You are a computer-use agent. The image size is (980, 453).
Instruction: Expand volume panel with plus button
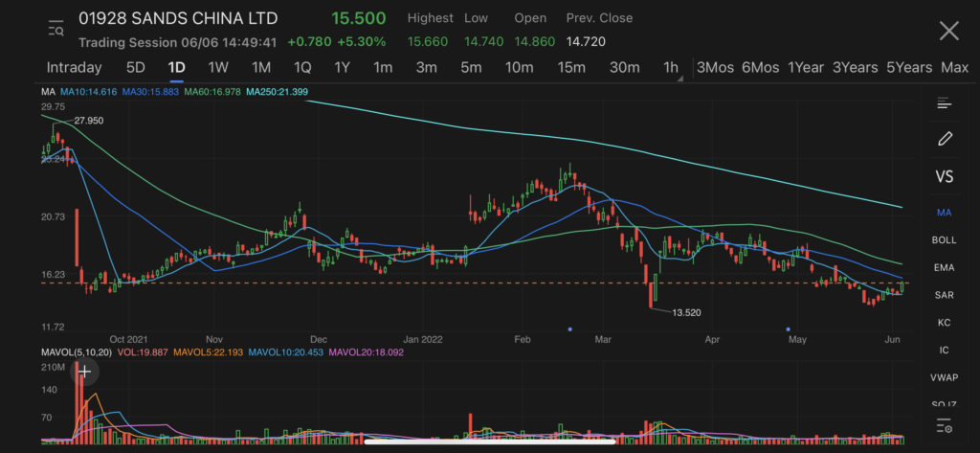(84, 372)
